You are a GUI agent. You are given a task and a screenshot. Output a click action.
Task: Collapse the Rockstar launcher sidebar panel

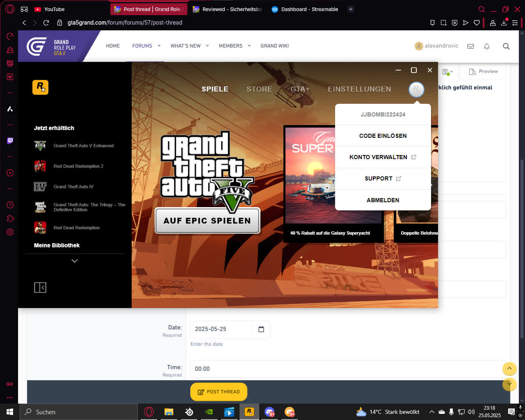pos(40,288)
